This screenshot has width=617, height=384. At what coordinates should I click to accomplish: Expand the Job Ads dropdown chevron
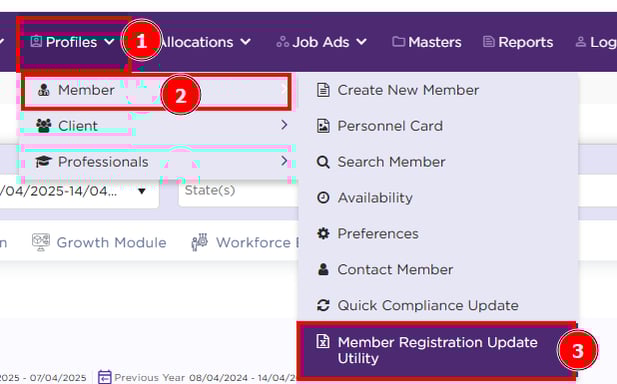(x=361, y=42)
